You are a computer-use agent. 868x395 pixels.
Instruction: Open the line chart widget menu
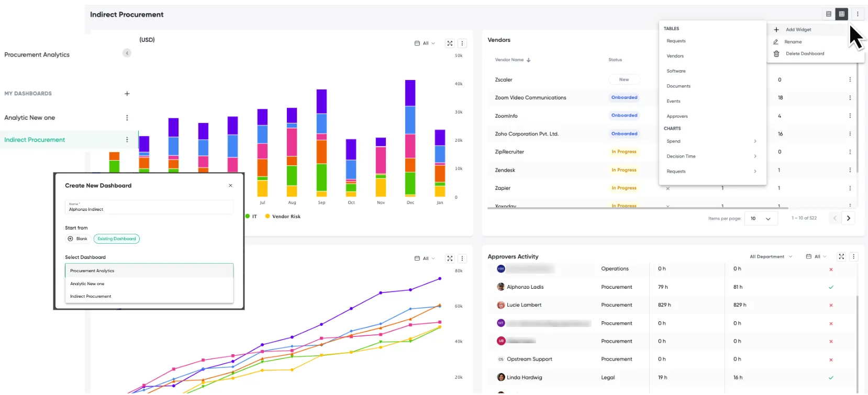462,258
